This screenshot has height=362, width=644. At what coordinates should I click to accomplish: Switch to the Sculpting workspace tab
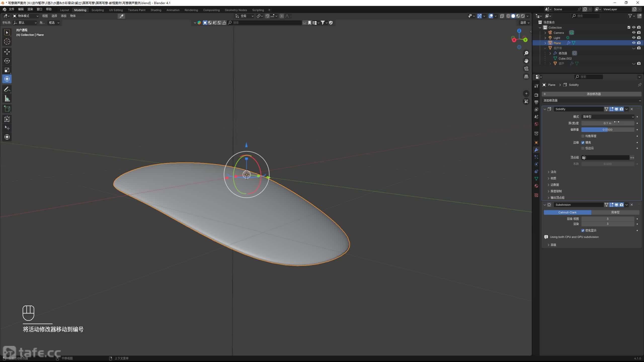click(x=97, y=10)
